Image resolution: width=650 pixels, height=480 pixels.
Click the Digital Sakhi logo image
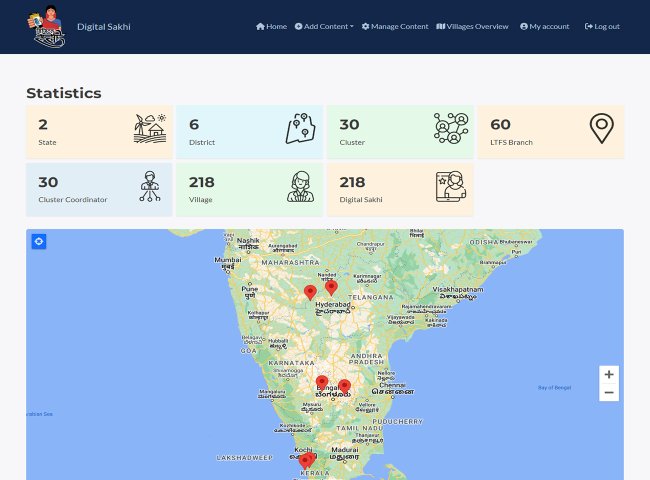46,27
